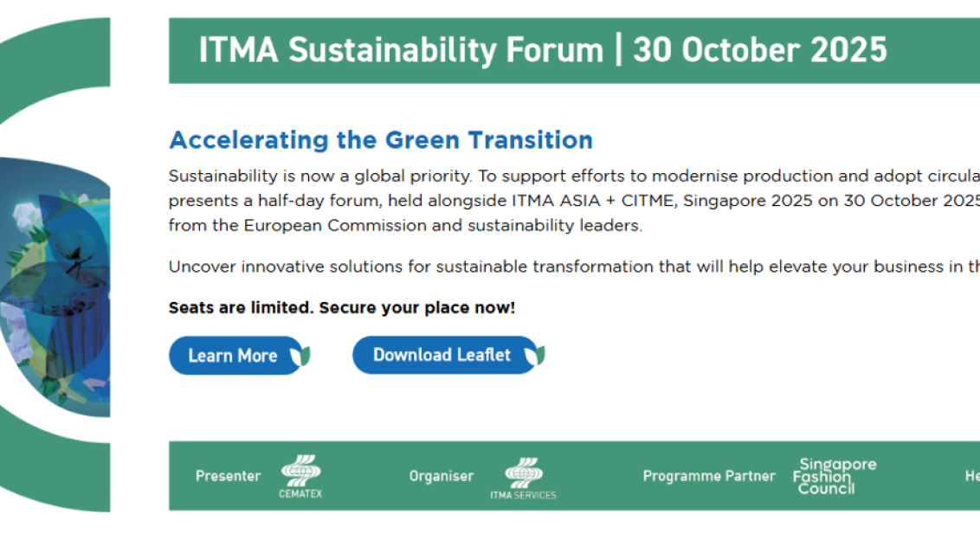980x540 pixels.
Task: Click the 30 October 2025 date text
Action: (759, 50)
